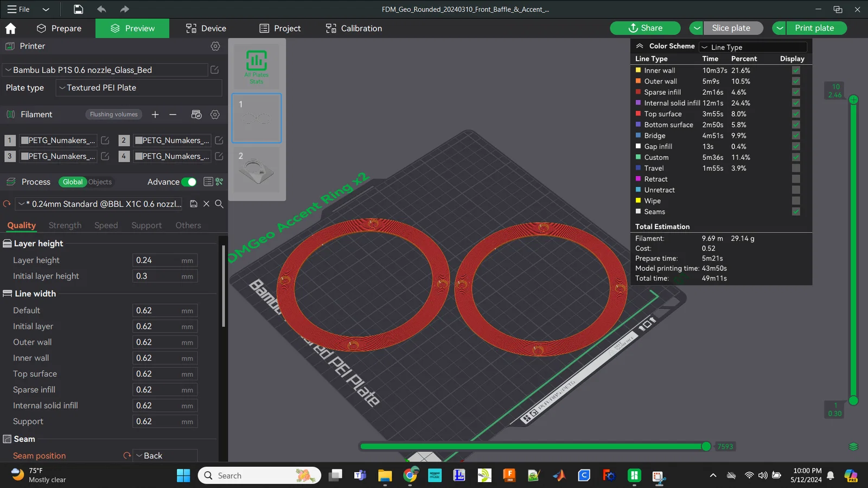Click the layer view icon beside slider
Screen dimensions: 868x488
(853, 447)
